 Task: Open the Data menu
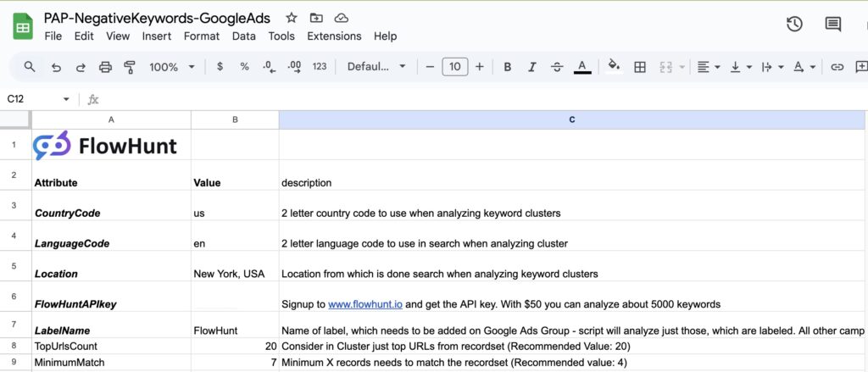(x=243, y=36)
